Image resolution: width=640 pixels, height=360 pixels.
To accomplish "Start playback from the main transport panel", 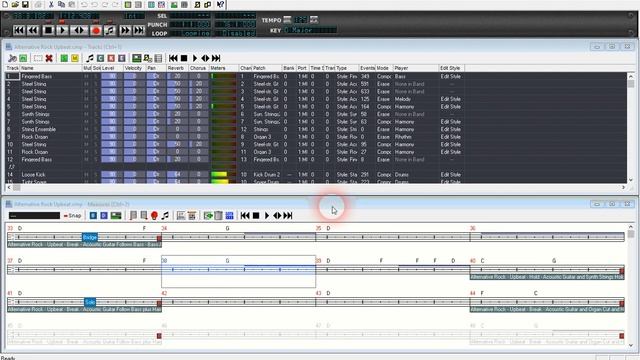I will click(x=62, y=30).
